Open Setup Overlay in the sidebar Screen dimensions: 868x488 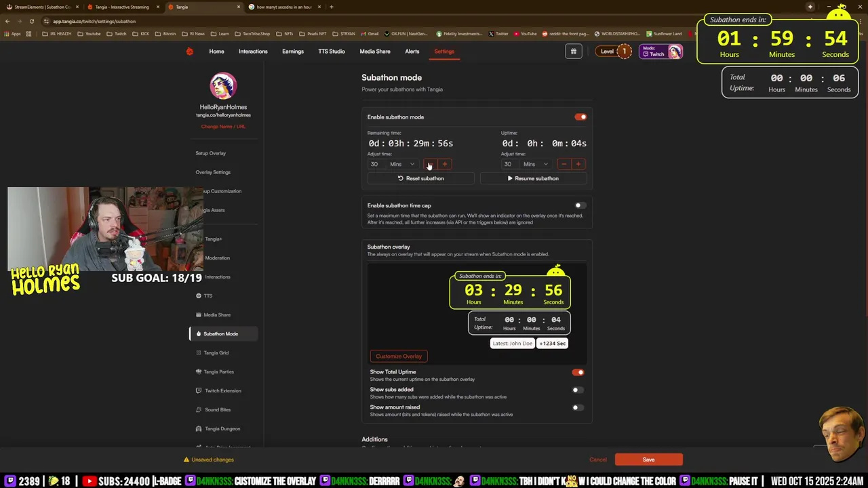pos(211,153)
